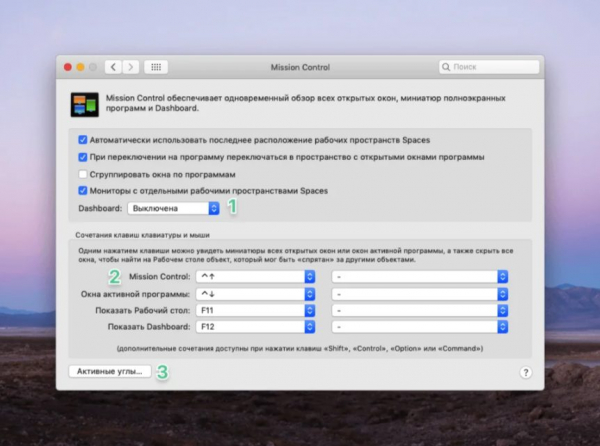Open Показать Dashboard F12 dropdown
Image resolution: width=600 pixels, height=446 pixels.
click(255, 327)
